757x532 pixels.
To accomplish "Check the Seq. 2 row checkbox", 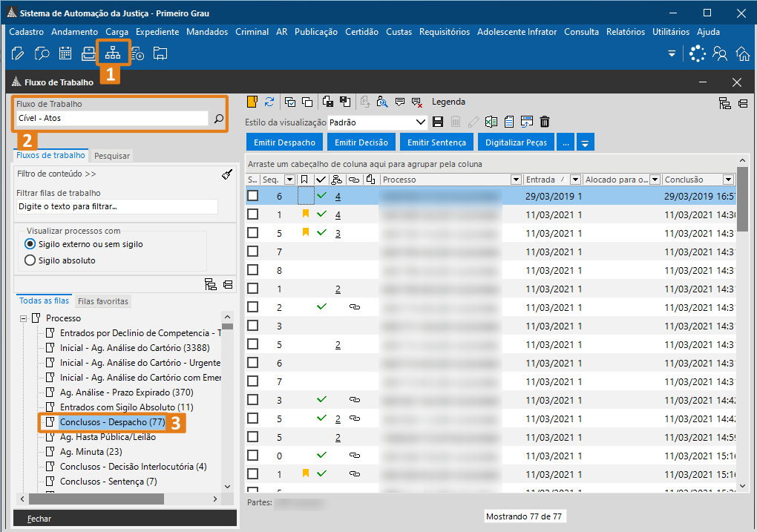I will pos(252,307).
